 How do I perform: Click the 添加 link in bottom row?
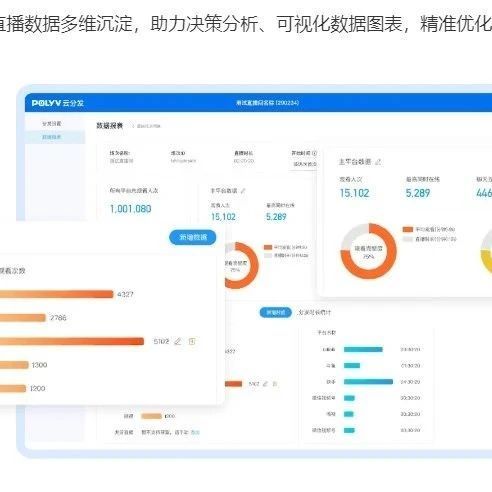(195, 432)
